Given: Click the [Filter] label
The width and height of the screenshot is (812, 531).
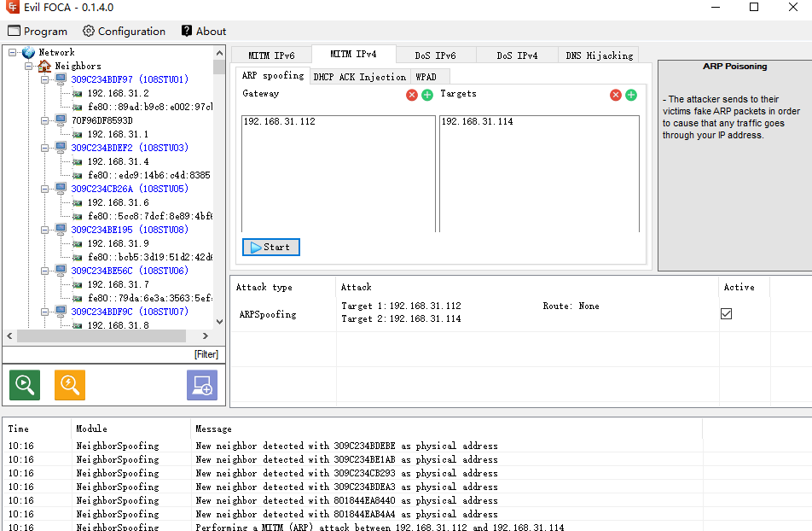Looking at the screenshot, I should pyautogui.click(x=206, y=354).
